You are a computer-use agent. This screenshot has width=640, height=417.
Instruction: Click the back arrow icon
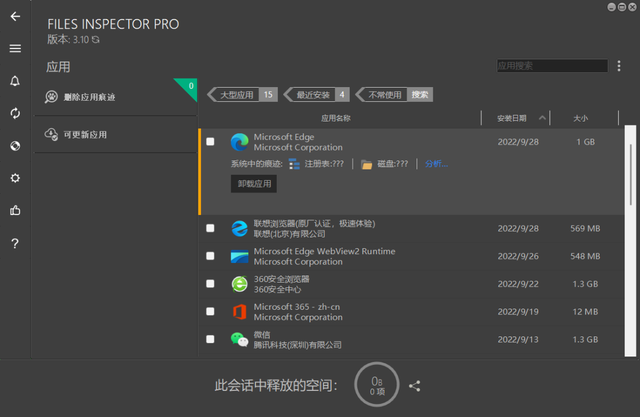point(15,16)
